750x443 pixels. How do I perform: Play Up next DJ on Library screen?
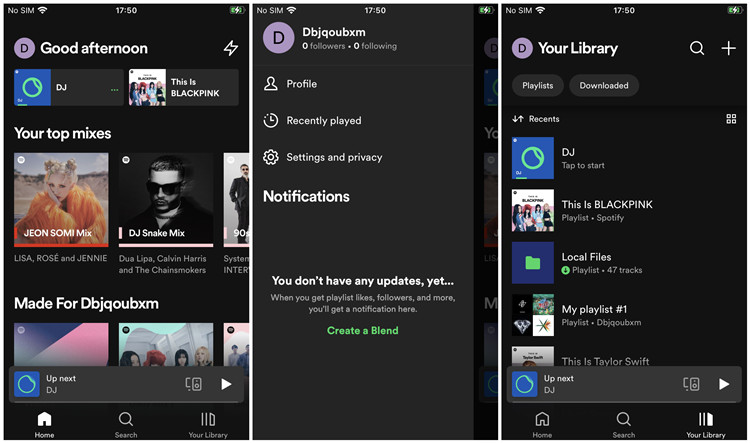(724, 384)
